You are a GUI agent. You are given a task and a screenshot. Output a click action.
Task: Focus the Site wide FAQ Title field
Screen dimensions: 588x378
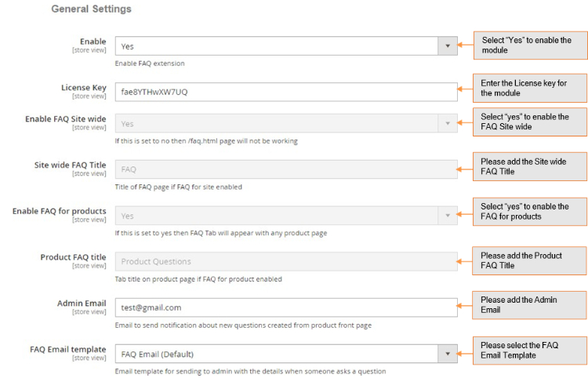point(286,169)
